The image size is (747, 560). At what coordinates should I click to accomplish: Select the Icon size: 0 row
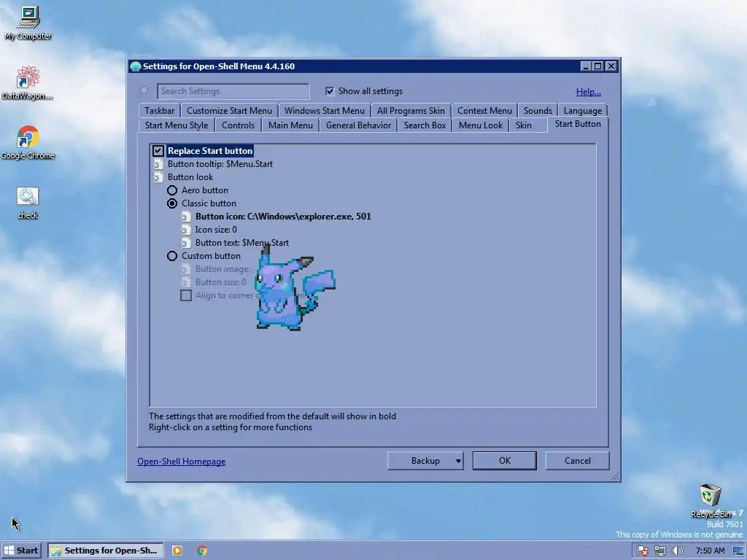click(x=216, y=230)
